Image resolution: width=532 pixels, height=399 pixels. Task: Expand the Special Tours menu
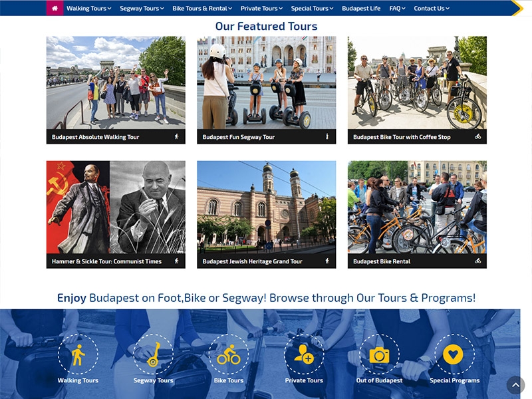(312, 8)
